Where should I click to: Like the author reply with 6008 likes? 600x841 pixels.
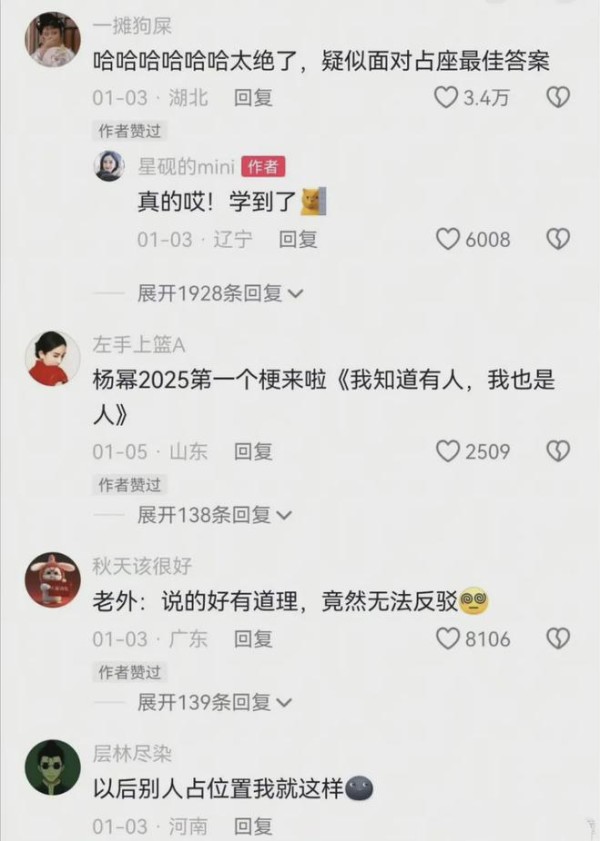pyautogui.click(x=448, y=239)
